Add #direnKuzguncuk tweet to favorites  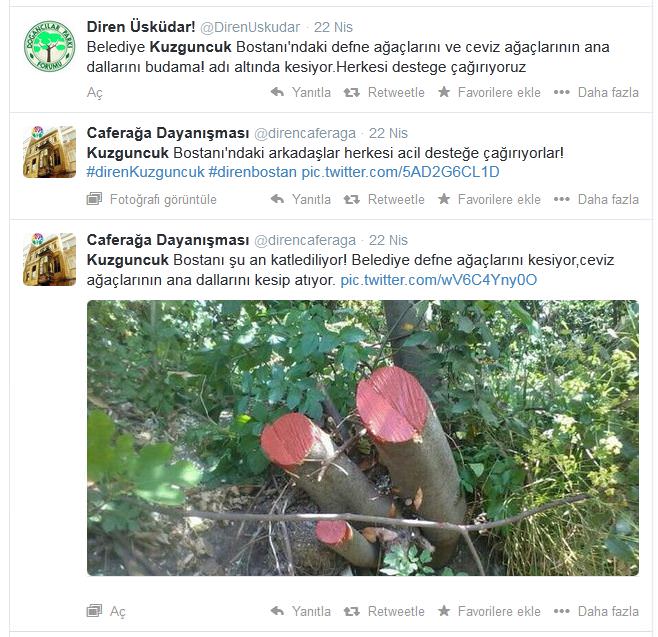coord(489,199)
